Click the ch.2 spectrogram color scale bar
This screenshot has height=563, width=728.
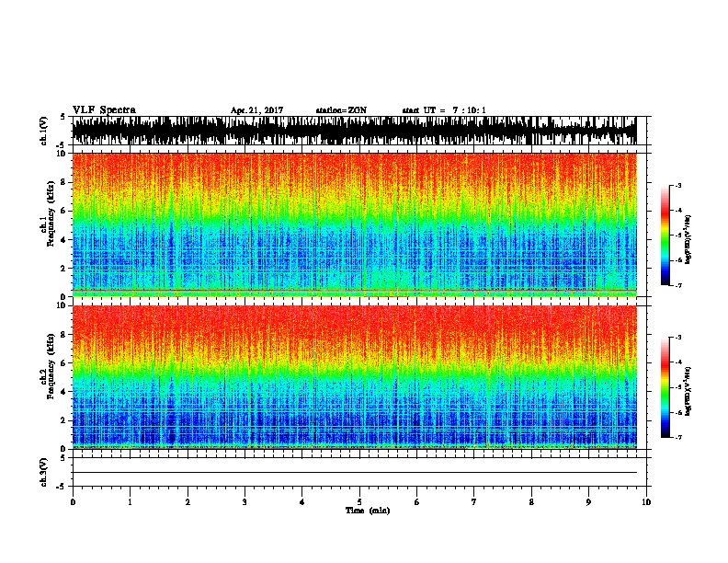665,387
